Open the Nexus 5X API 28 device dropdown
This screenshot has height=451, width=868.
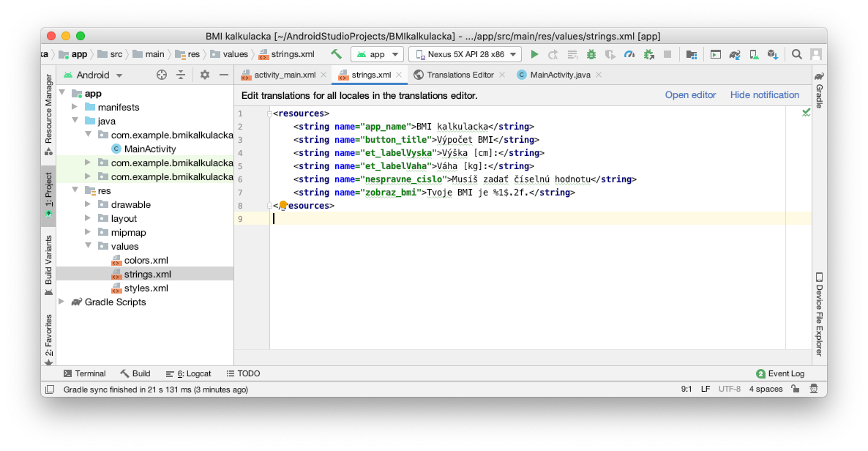(x=465, y=54)
